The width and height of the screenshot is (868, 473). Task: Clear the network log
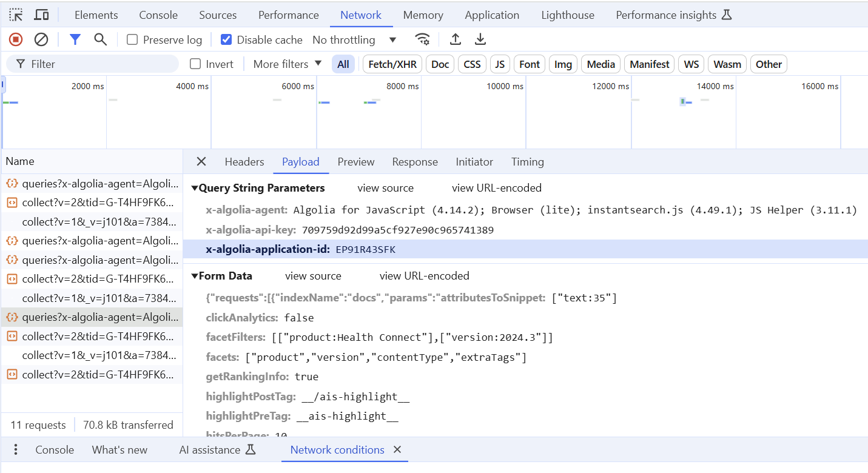coord(41,39)
